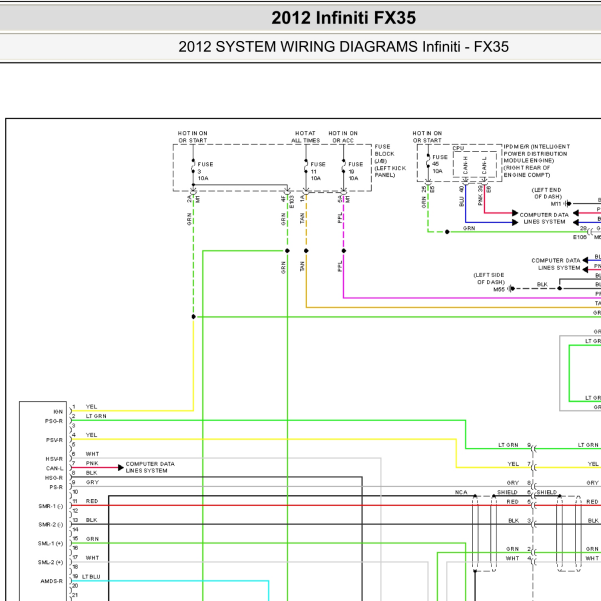This screenshot has height=601, width=601.
Task: Click the "E103" connector label
Action: tap(291, 202)
